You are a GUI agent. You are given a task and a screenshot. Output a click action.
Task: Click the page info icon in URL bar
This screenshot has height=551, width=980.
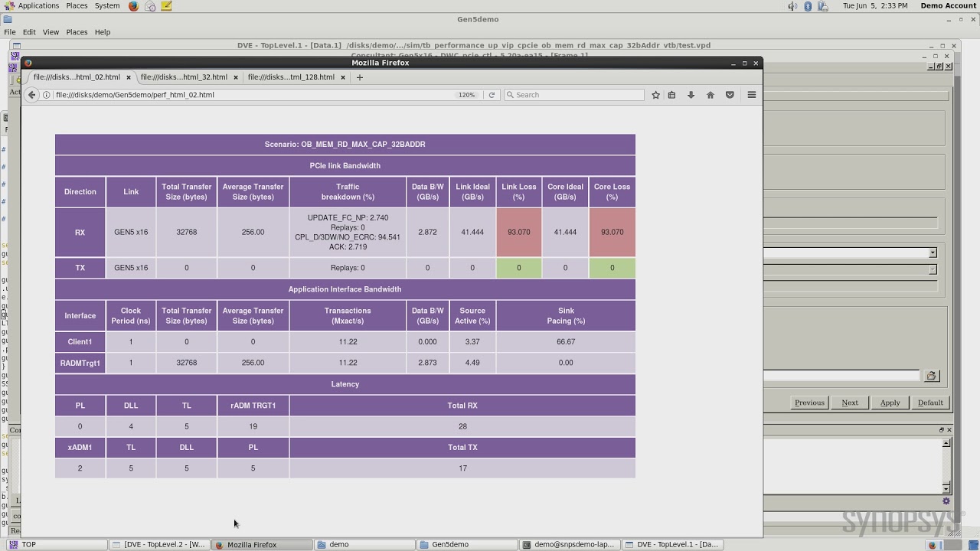pos(47,95)
